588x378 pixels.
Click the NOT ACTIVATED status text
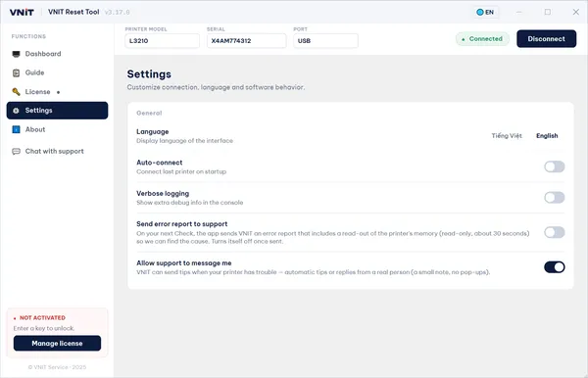click(x=42, y=318)
